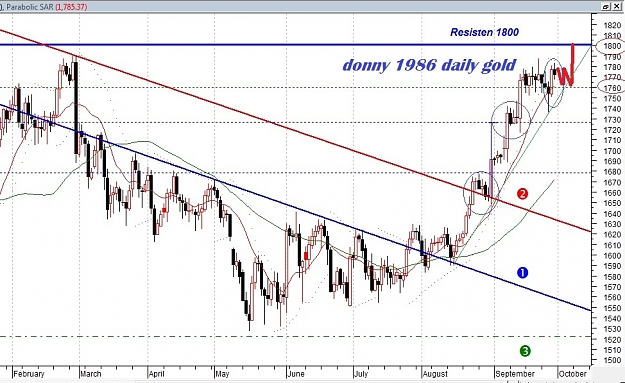Click the 1820 price label on the scale
625x383 pixels.
612,25
